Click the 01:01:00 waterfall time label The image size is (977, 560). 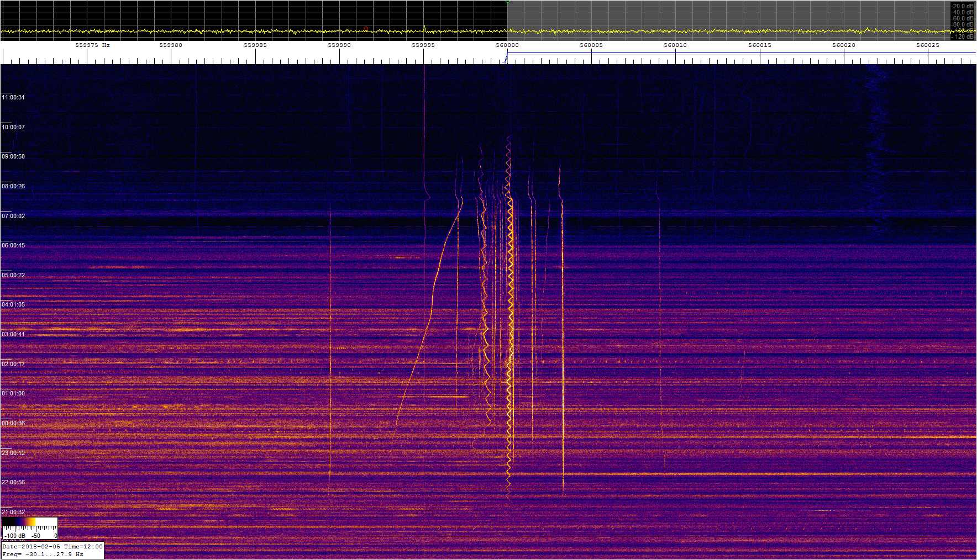pos(13,393)
